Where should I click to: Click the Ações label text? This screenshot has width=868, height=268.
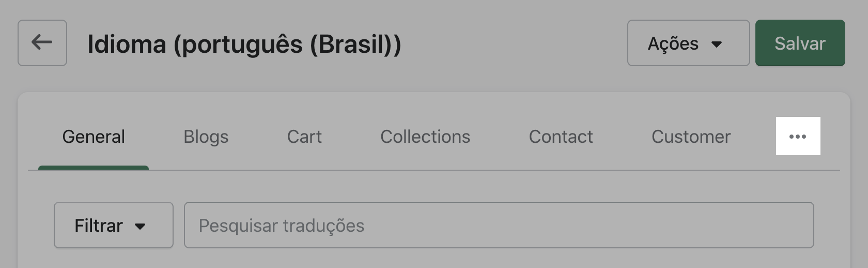[x=673, y=44]
